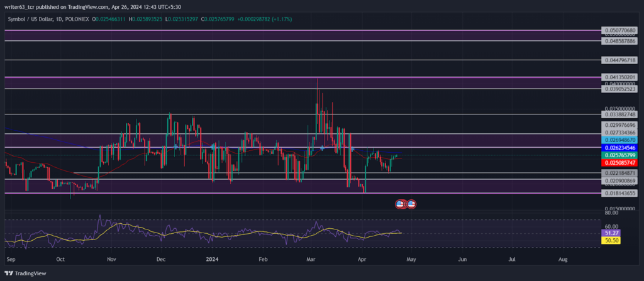Select the 0.029976696 price label
Image resolution: width=644 pixels, height=281 pixels.
coord(621,125)
